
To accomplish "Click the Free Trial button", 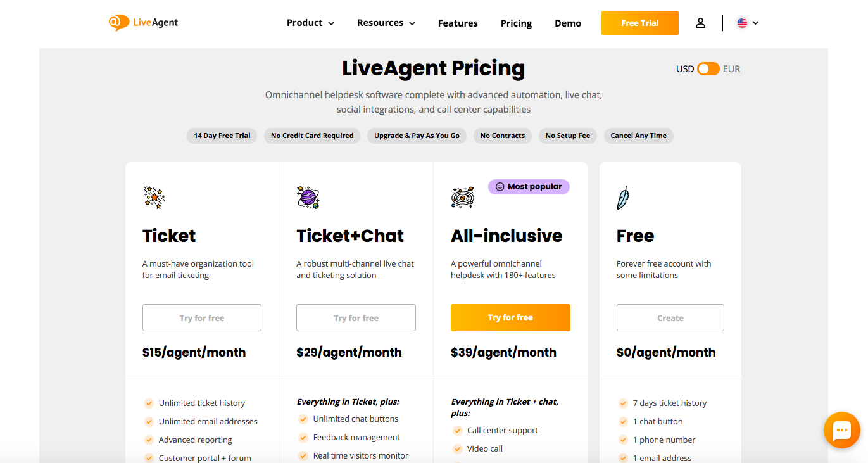I will [x=639, y=23].
